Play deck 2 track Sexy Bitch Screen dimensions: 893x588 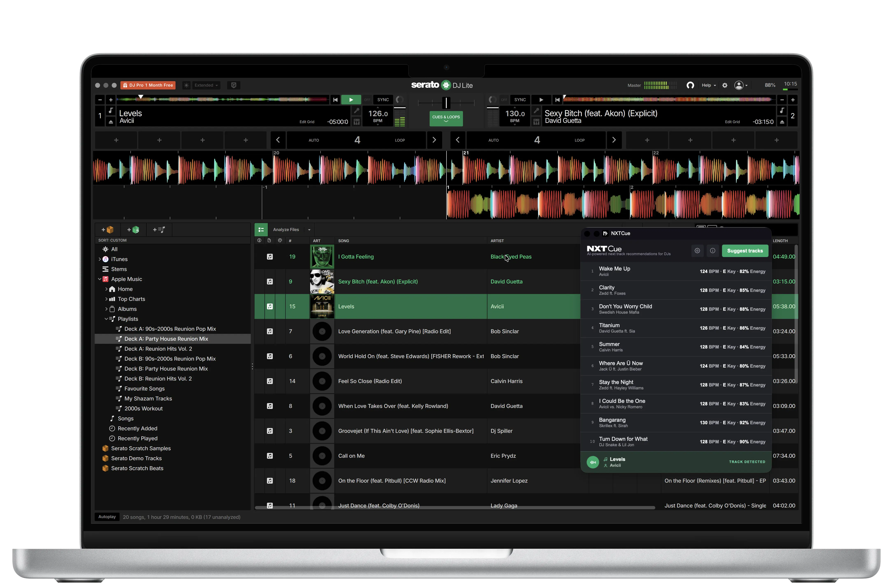click(x=541, y=100)
